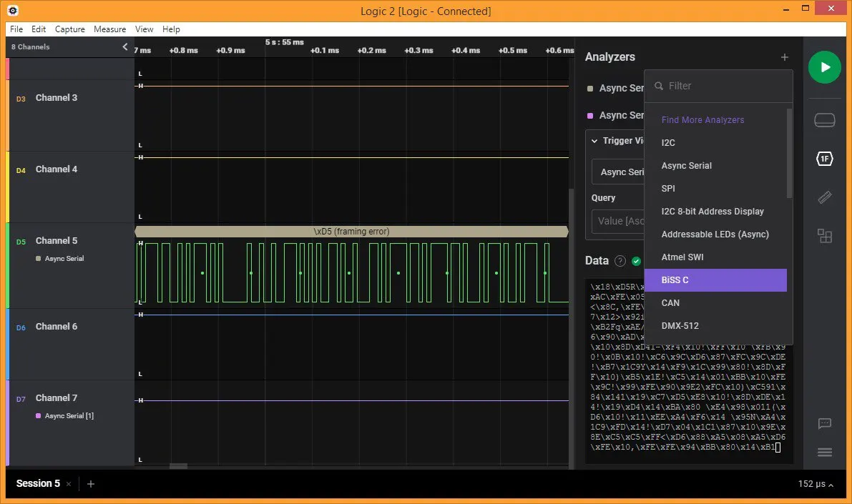The width and height of the screenshot is (852, 504).
Task: Start capture with the green play button
Action: [x=825, y=67]
